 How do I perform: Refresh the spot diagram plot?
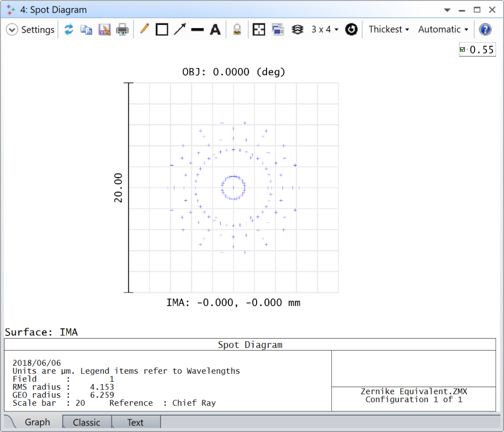(x=69, y=29)
